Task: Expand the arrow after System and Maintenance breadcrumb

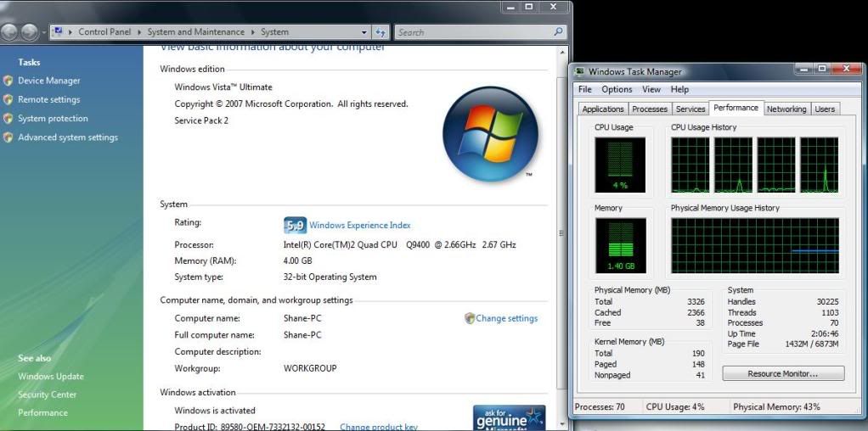Action: click(x=253, y=32)
